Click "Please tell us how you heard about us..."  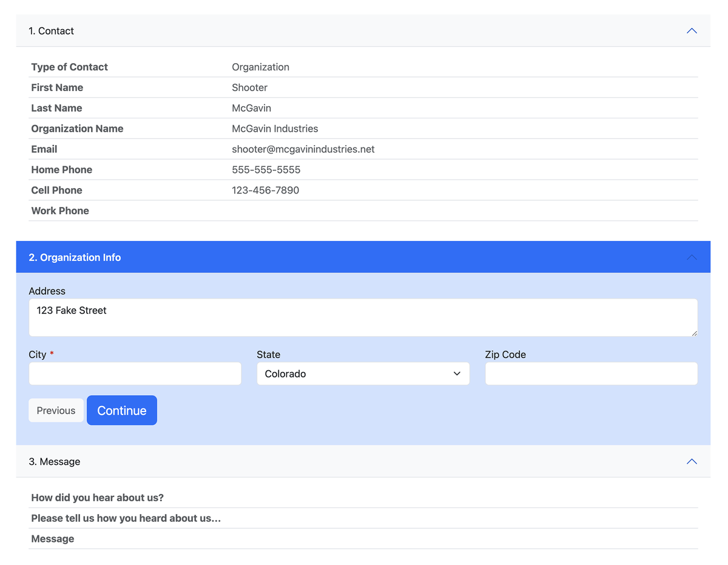tap(126, 518)
